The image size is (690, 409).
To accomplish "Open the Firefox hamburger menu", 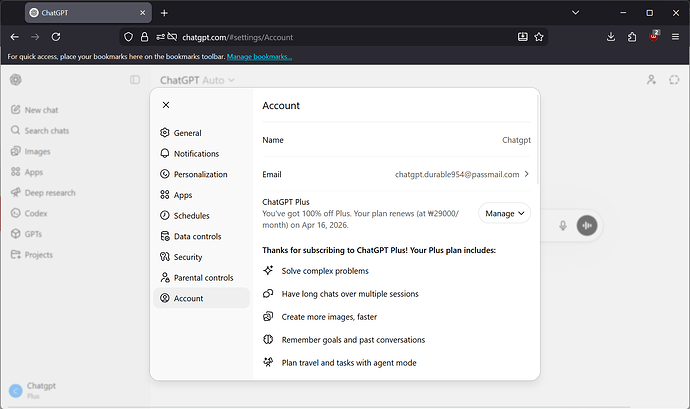I will tap(675, 37).
